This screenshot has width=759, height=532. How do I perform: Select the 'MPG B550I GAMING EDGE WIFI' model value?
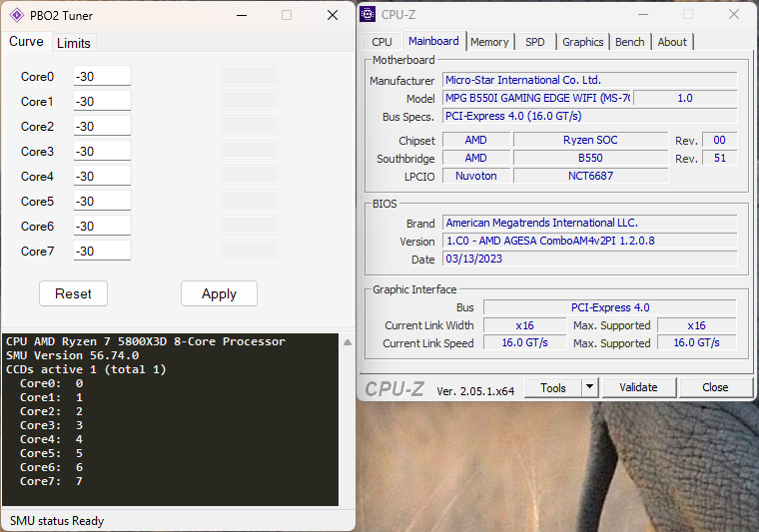[537, 98]
